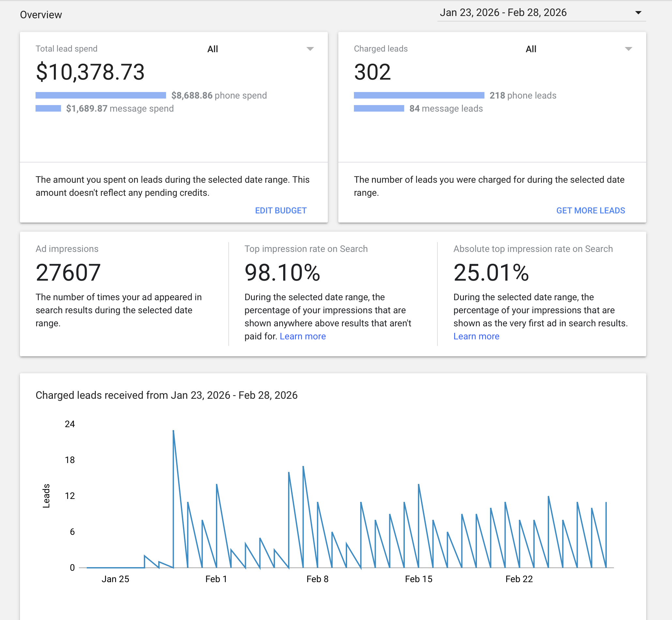Click the message leads bar
This screenshot has height=620, width=672.
coord(379,108)
